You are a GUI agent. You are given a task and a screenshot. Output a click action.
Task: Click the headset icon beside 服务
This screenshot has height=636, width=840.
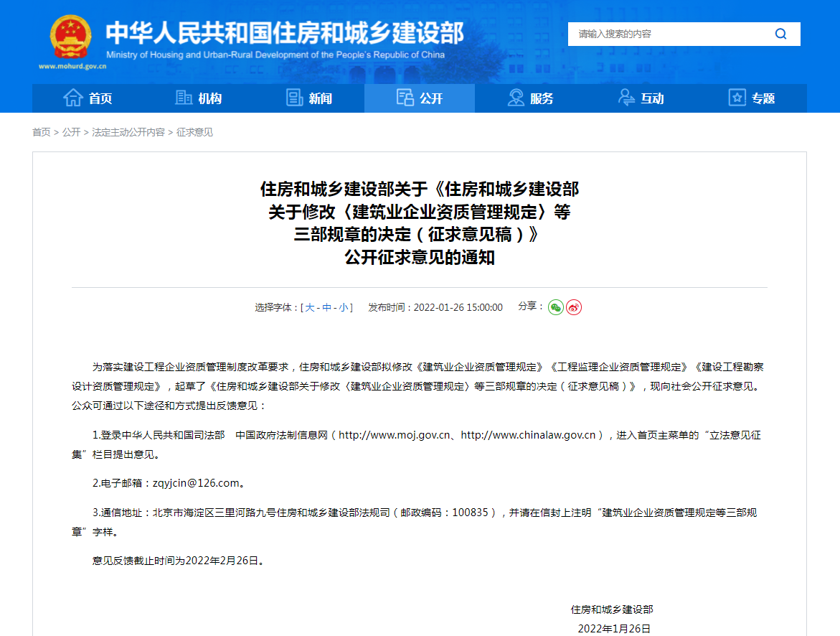(516, 97)
